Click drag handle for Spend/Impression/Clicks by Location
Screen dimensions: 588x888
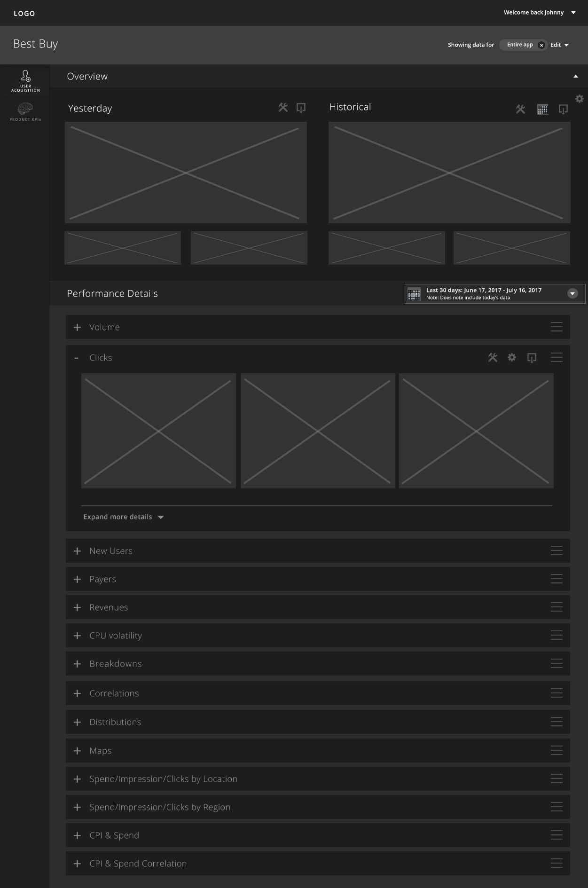557,779
